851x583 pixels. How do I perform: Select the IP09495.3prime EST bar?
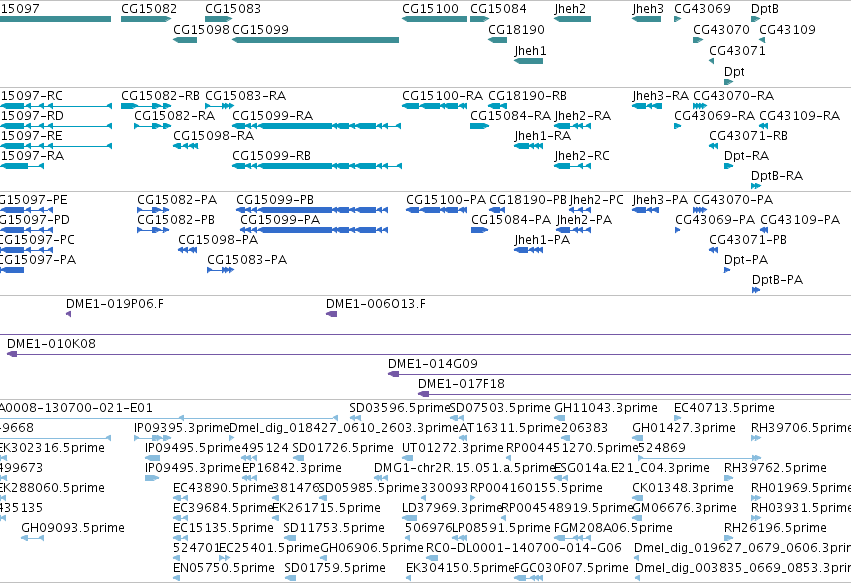152,478
